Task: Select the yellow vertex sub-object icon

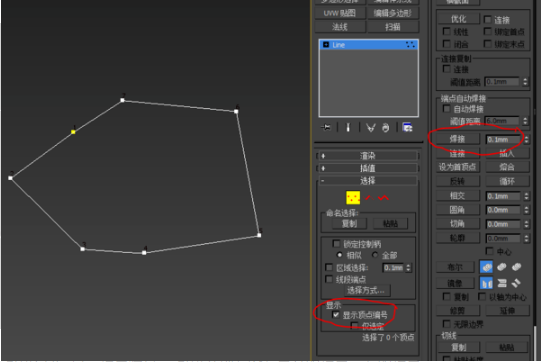Action: click(x=353, y=198)
